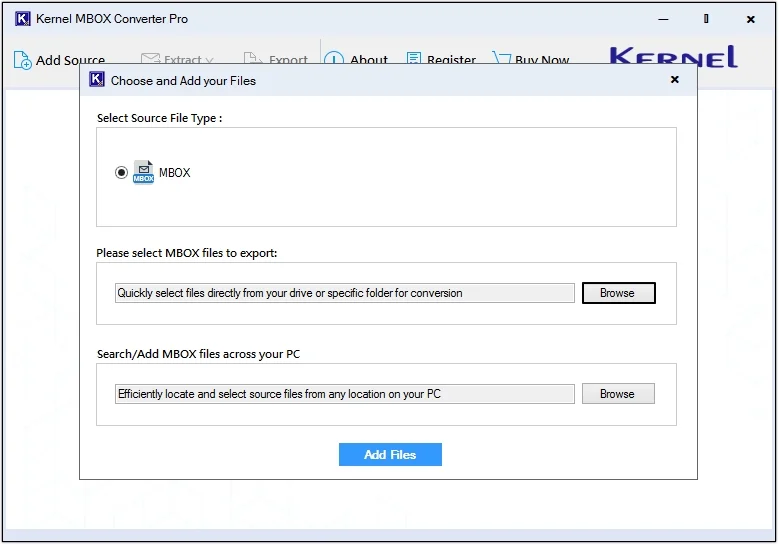
Task: Click the Register toolbar icon
Action: click(413, 58)
